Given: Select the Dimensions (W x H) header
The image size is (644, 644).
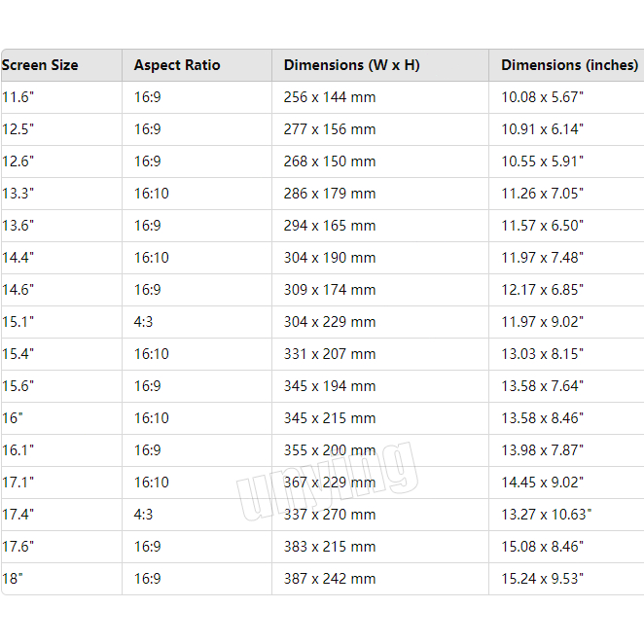Looking at the screenshot, I should [x=351, y=65].
